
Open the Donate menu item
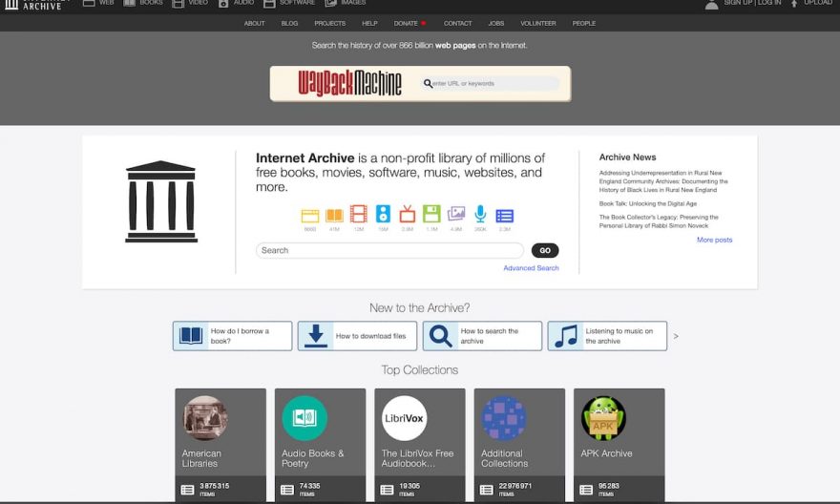coord(407,23)
